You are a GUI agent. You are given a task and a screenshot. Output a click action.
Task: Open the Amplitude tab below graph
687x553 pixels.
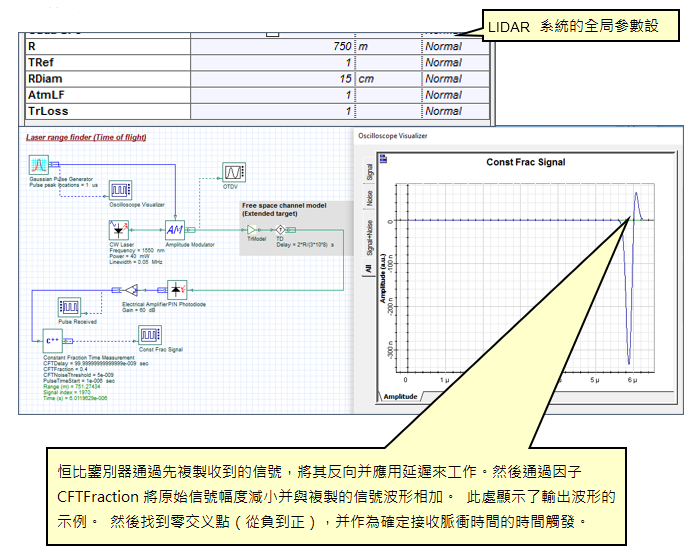pyautogui.click(x=400, y=397)
